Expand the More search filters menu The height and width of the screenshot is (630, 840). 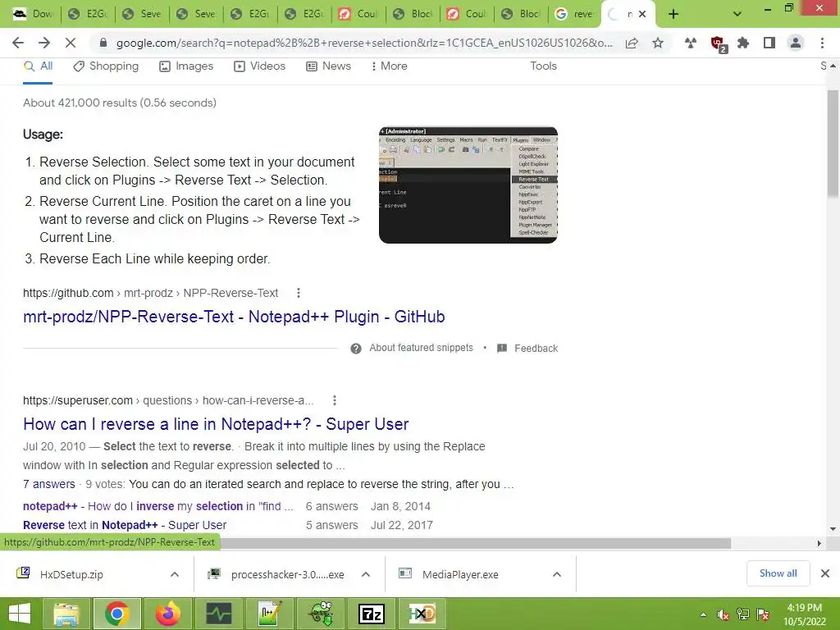[x=389, y=66]
